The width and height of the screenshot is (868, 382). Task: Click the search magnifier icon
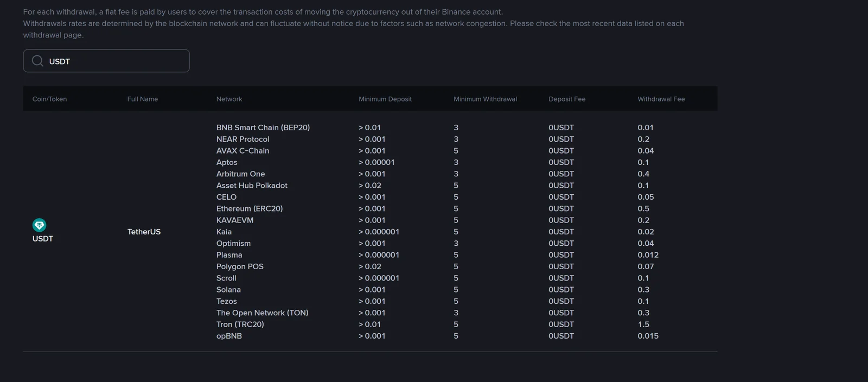(x=37, y=61)
